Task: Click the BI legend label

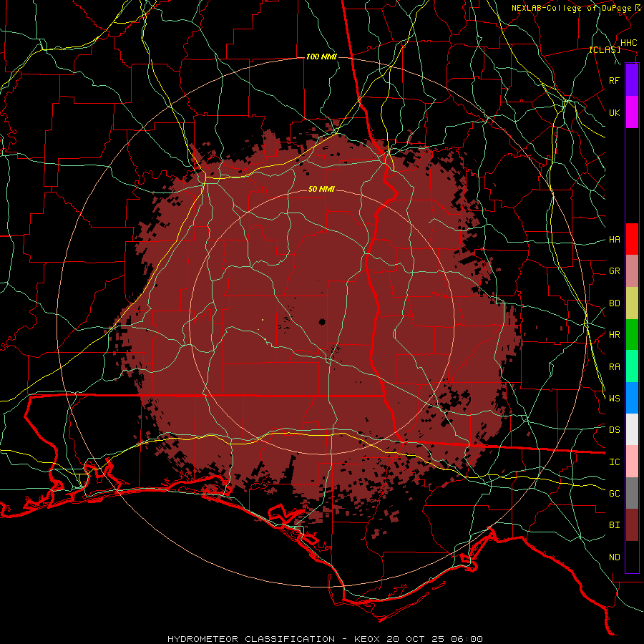Action: (615, 525)
